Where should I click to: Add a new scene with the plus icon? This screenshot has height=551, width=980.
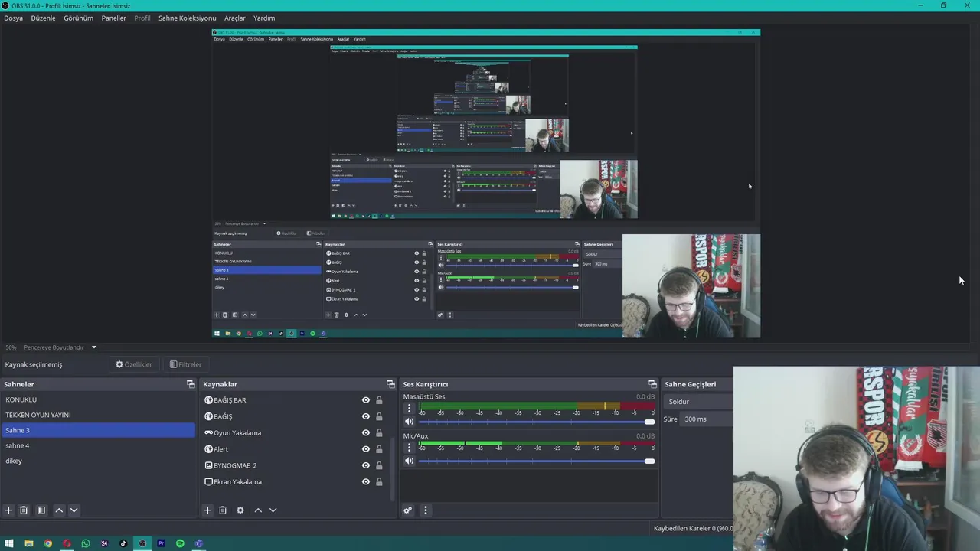click(8, 510)
